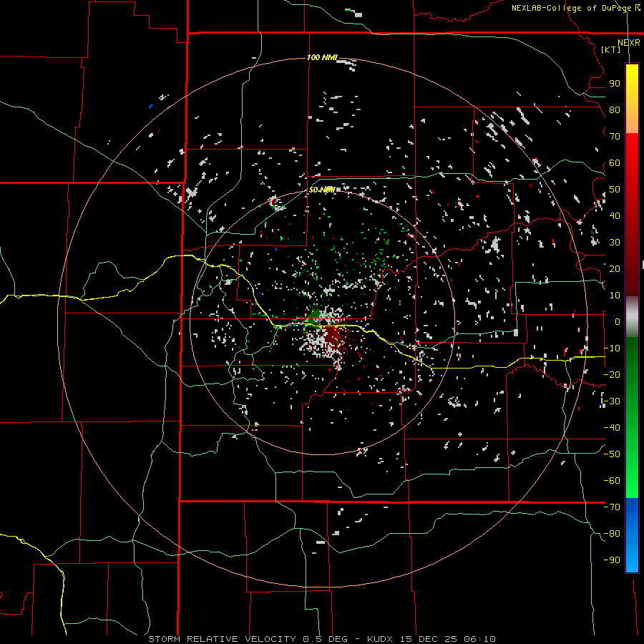The height and width of the screenshot is (644, 644).
Task: Click the -50 value on velocity scale
Action: [x=612, y=454]
